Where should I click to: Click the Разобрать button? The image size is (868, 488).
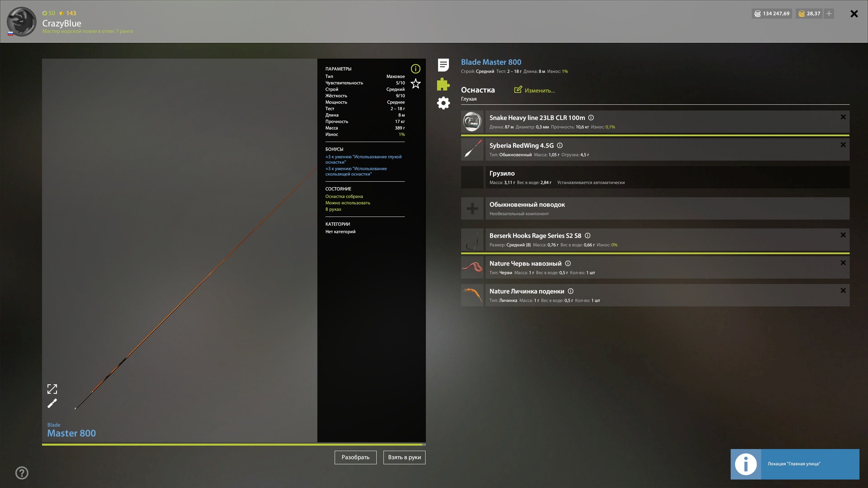pos(355,457)
